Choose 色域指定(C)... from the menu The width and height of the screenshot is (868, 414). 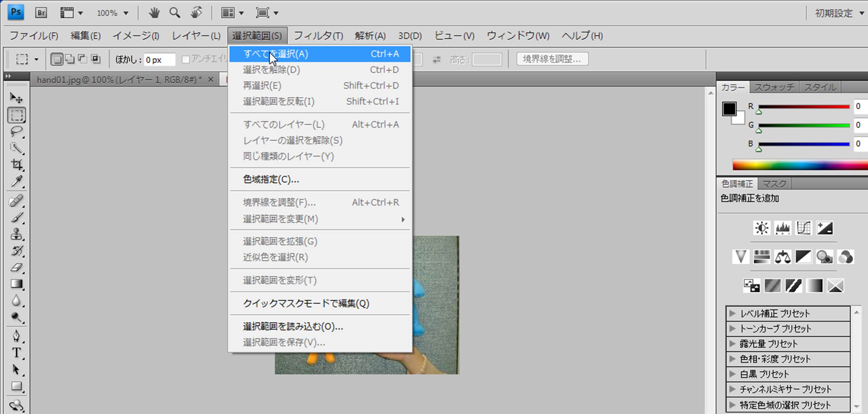[x=271, y=180]
